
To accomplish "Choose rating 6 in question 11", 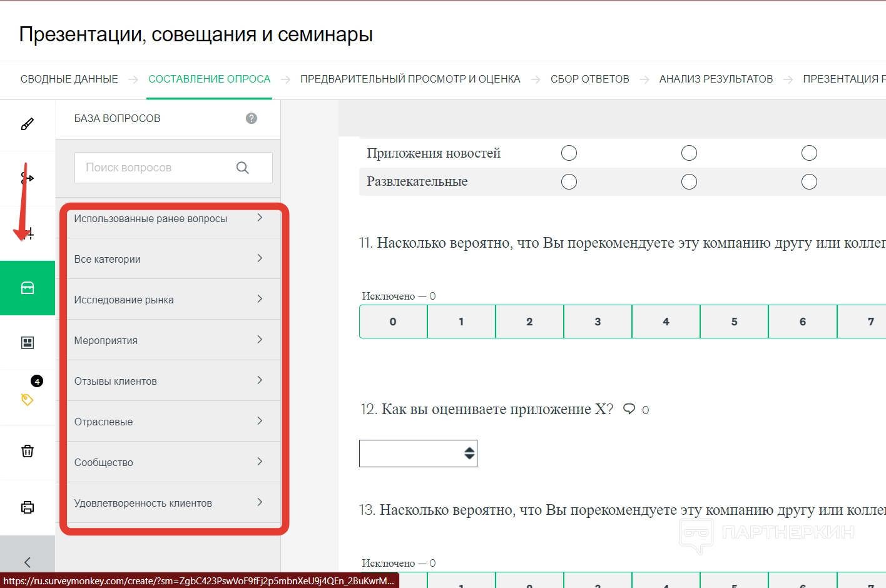I will coord(802,322).
